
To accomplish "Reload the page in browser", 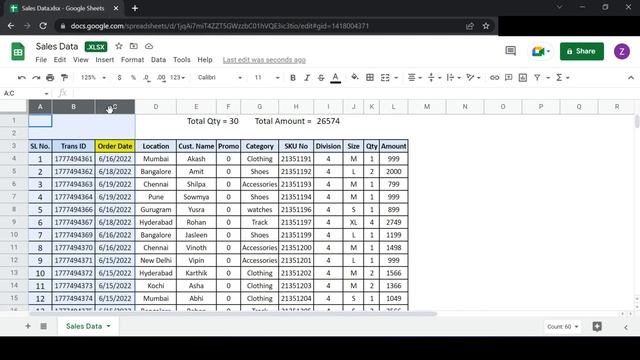I will point(43,26).
